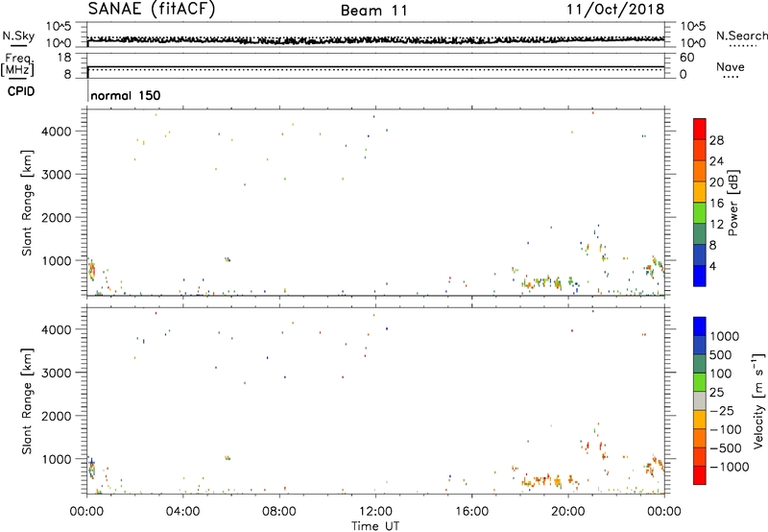Click the Power [dB] colorbar
Viewport: 768px width, 532px height.
pos(700,202)
